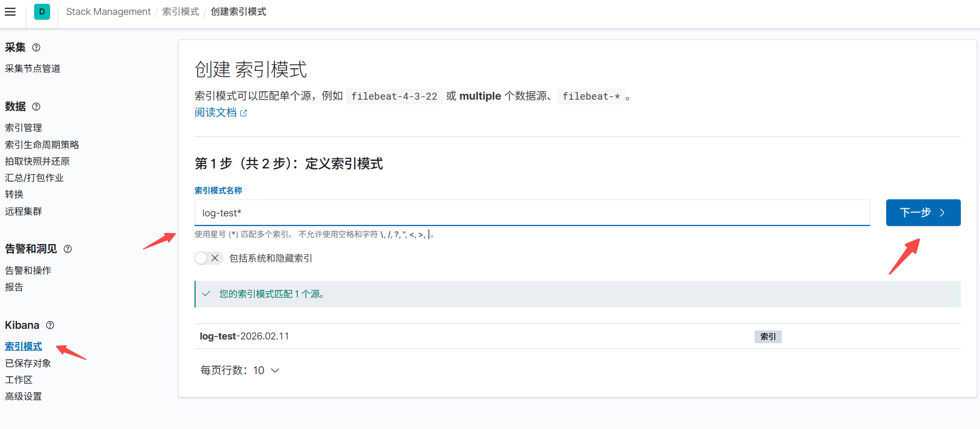Click the 下一步 button
Image resolution: width=980 pixels, height=429 pixels.
pos(923,213)
